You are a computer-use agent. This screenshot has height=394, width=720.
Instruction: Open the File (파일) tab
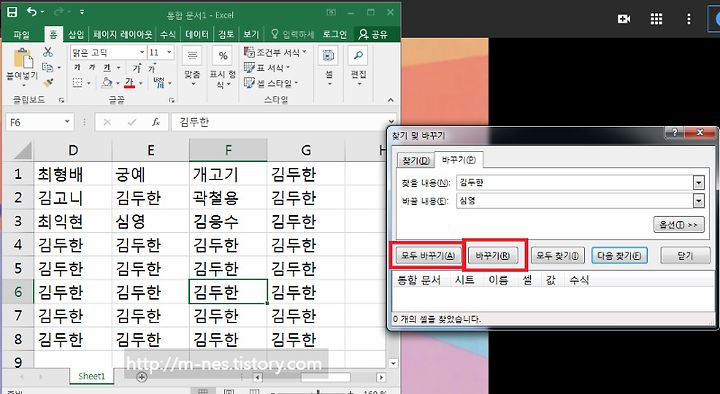tap(22, 34)
